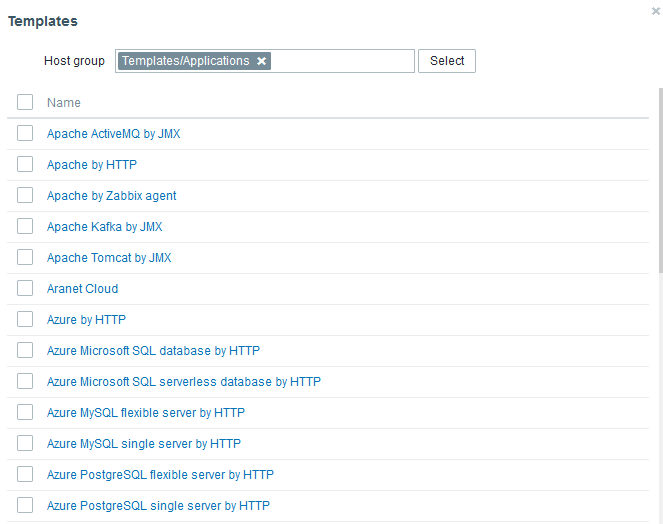Check the Azure by HTTP checkbox

(25, 319)
